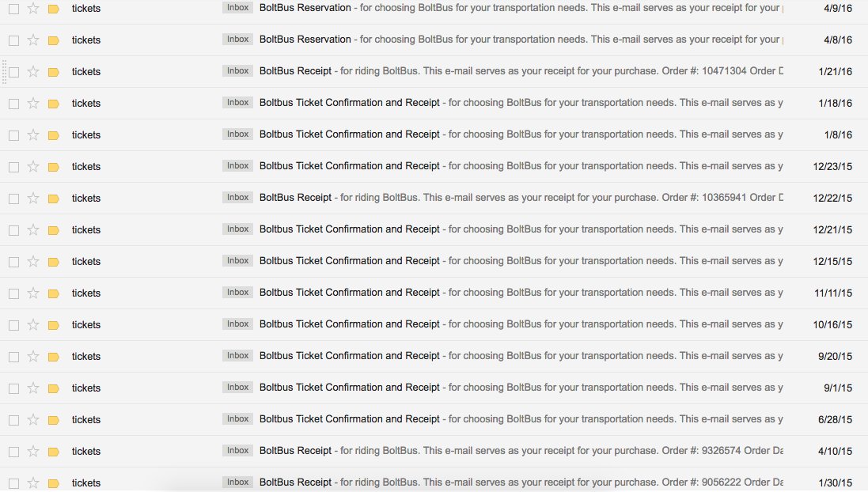
Task: Open Boltbus Ticket Confirmation subject from 9/20/15
Action: 349,356
